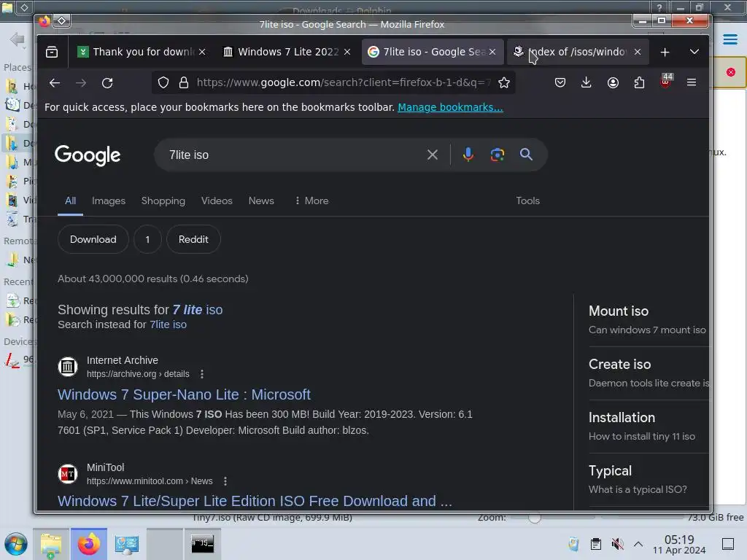747x560 pixels.
Task: Expand the More search categories menu
Action: point(311,201)
